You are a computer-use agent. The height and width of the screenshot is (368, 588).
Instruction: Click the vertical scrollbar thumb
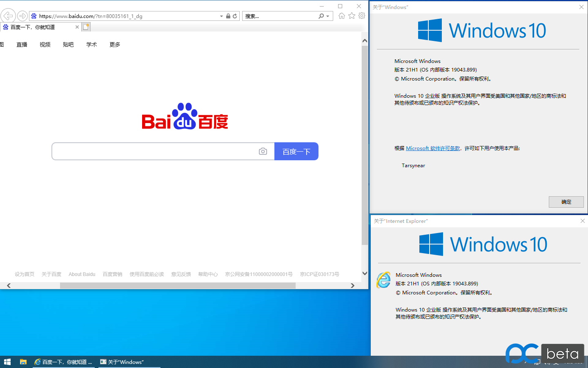365,145
